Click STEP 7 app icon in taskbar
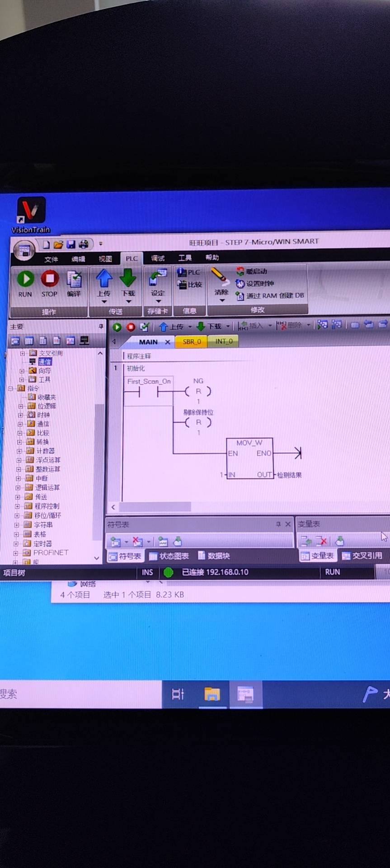The image size is (390, 868). click(x=246, y=694)
